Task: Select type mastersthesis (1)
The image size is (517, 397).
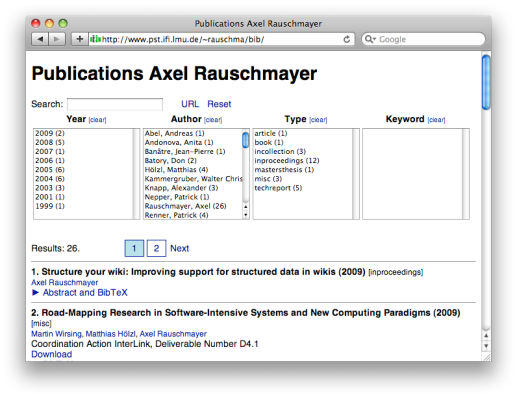Action: coord(284,170)
